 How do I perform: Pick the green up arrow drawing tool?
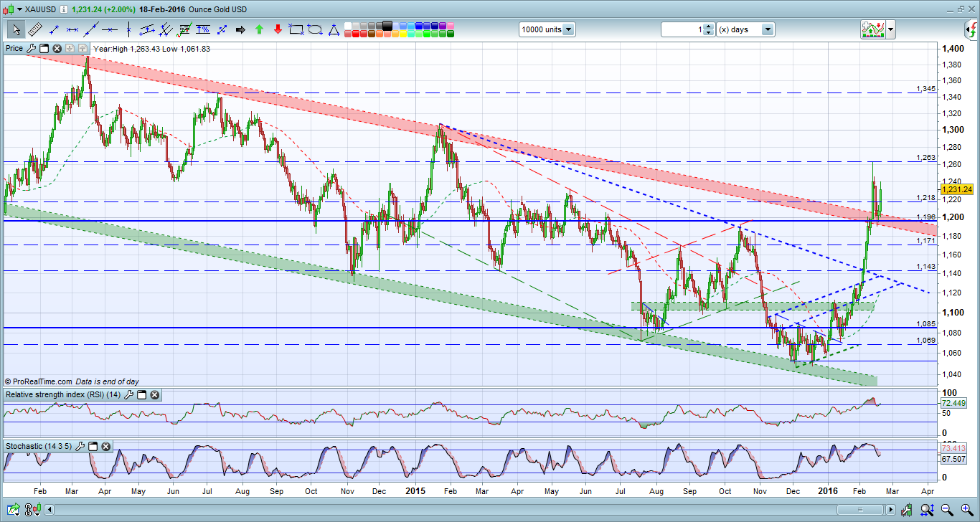[x=259, y=29]
